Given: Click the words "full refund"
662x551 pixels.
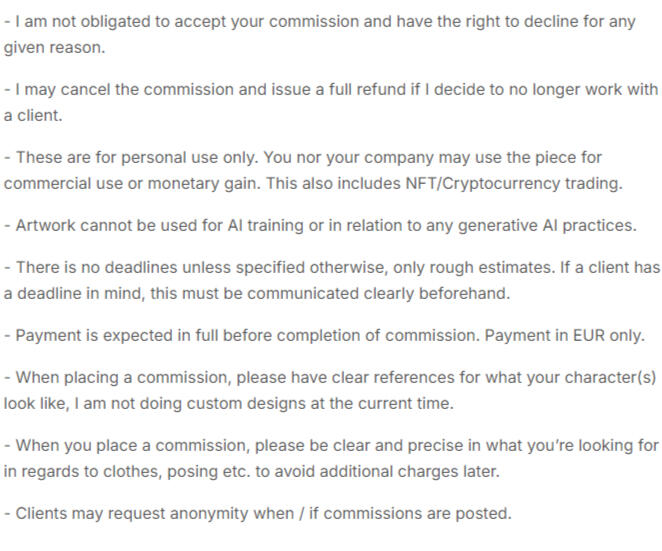Looking at the screenshot, I should (359, 89).
